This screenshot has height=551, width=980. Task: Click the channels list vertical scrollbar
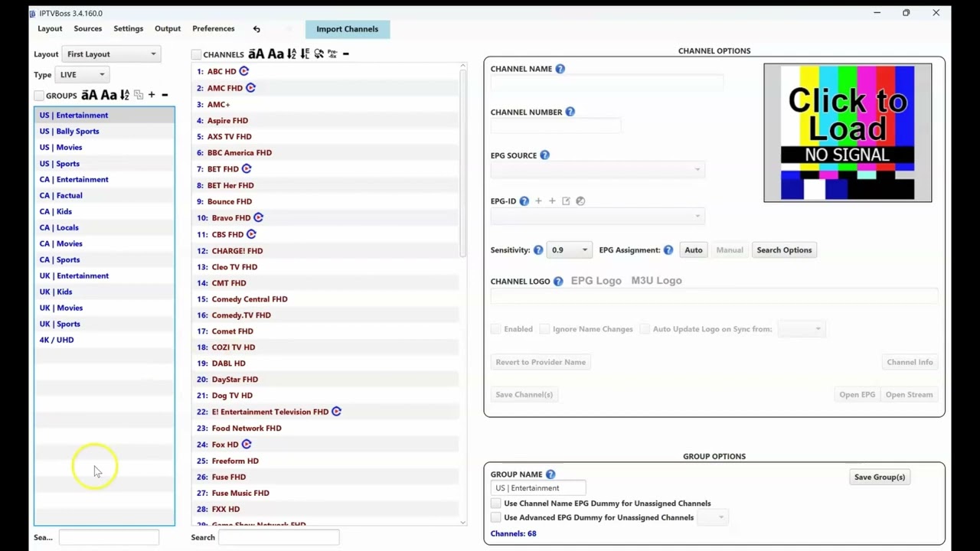pos(462,162)
